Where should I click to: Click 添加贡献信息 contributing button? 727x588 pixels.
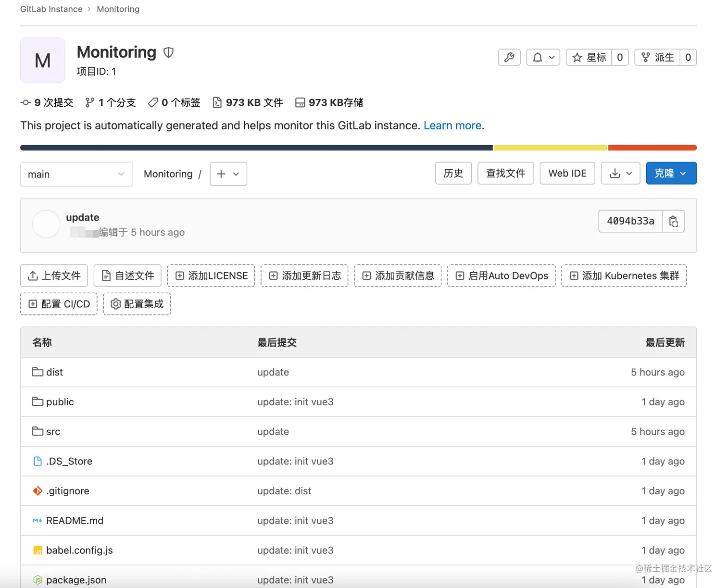tap(398, 275)
